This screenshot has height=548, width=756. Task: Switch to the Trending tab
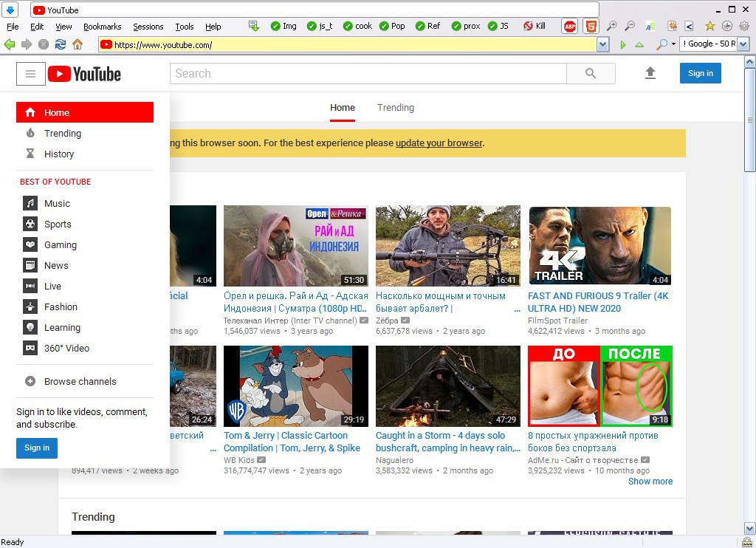(396, 108)
